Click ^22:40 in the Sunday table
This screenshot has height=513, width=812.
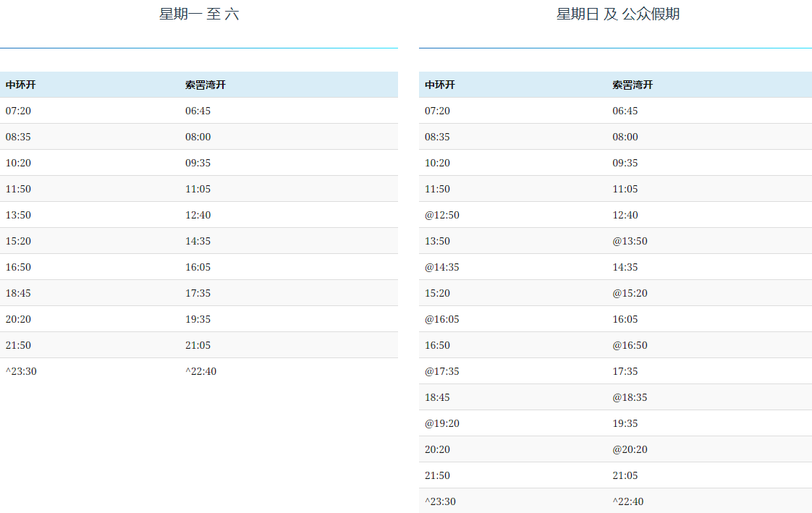point(627,501)
